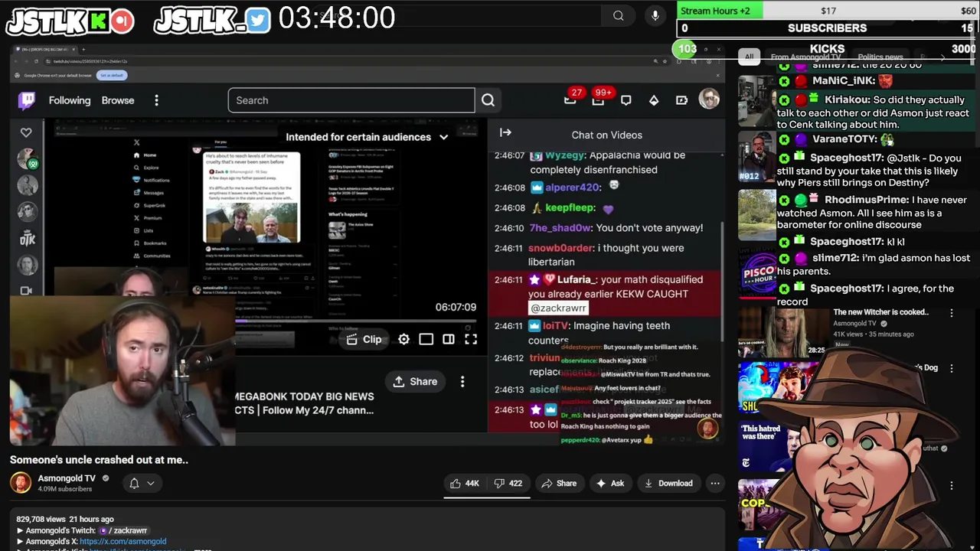Expand the notification preferences chevron
The height and width of the screenshot is (551, 980).
pos(151,483)
